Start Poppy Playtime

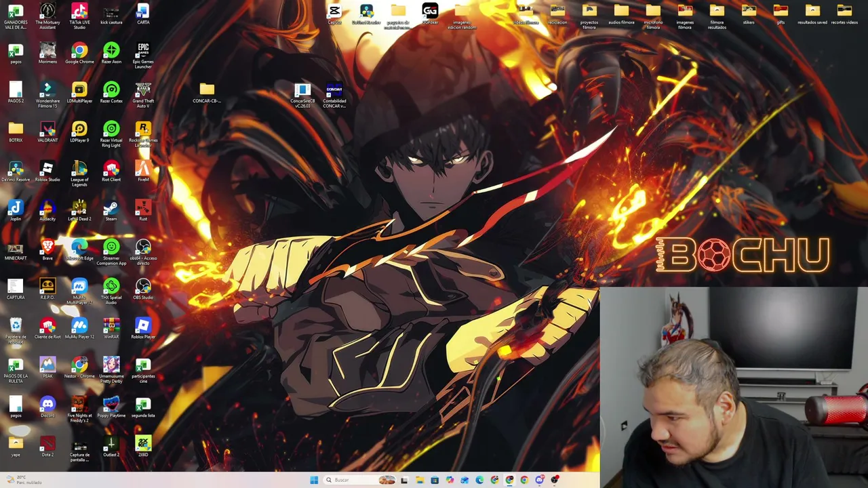click(x=111, y=407)
